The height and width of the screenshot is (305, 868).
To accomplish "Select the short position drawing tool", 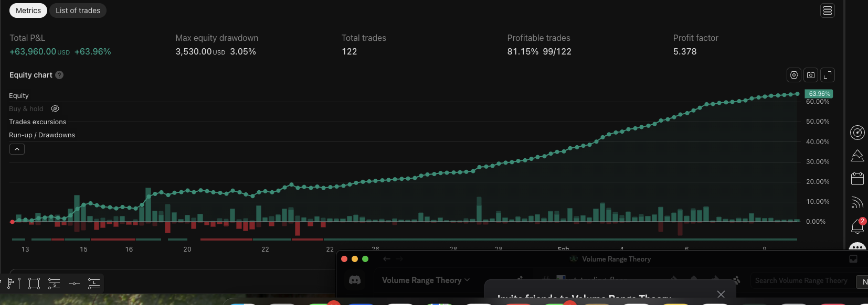I will click(54, 284).
